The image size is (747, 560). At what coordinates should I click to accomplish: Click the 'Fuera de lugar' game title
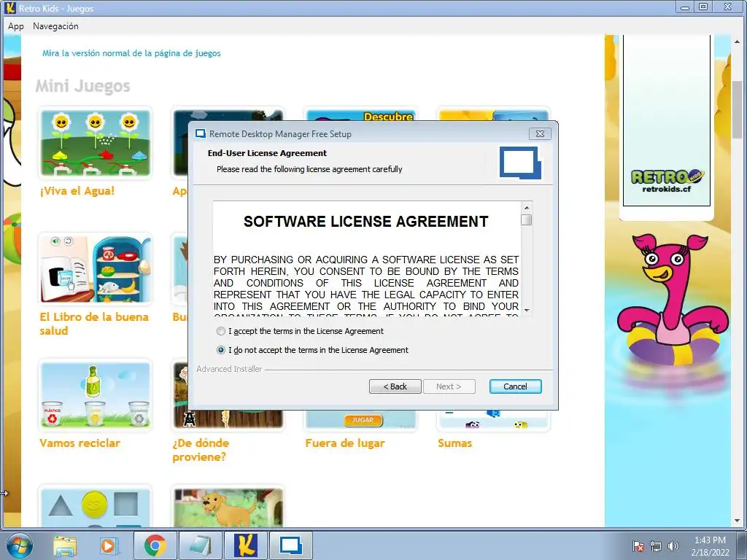[x=345, y=443]
